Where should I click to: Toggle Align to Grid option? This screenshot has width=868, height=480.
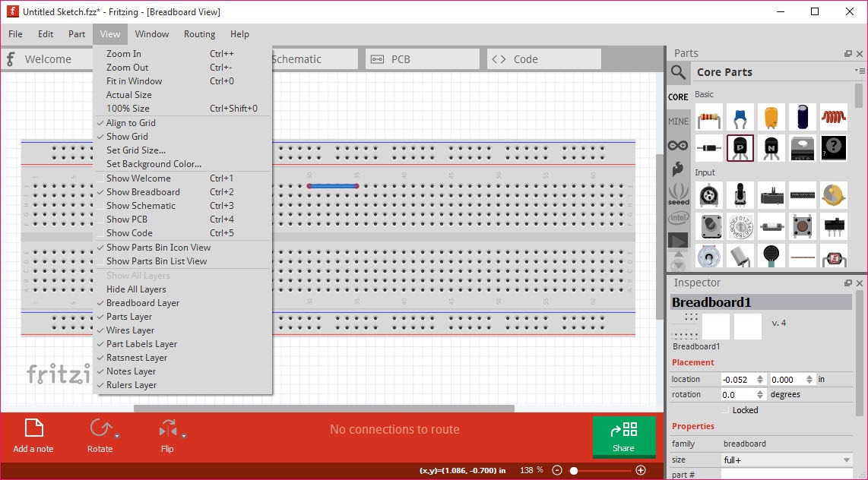pyautogui.click(x=131, y=123)
